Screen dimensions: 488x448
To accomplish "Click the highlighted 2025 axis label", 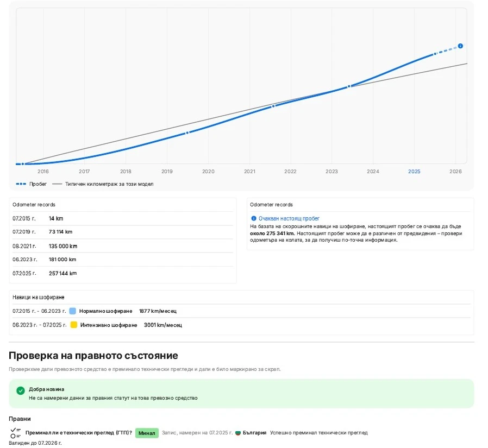I will [x=414, y=172].
